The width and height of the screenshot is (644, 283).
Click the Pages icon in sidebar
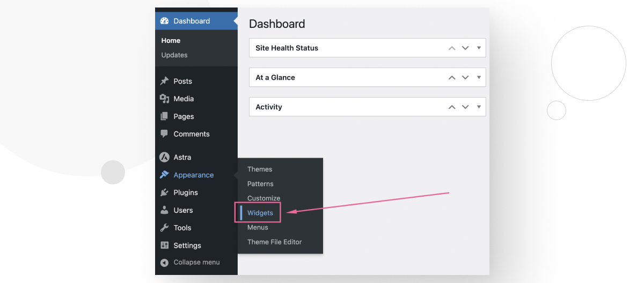click(165, 117)
